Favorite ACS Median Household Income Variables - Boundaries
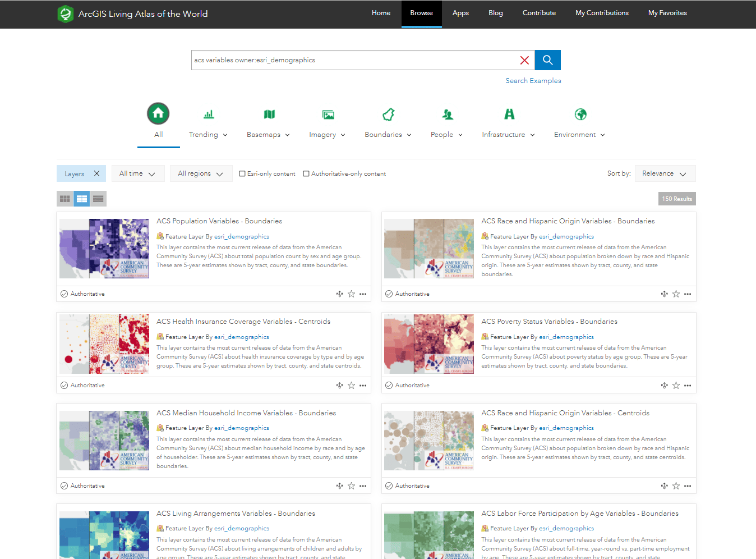This screenshot has width=756, height=559. [351, 486]
